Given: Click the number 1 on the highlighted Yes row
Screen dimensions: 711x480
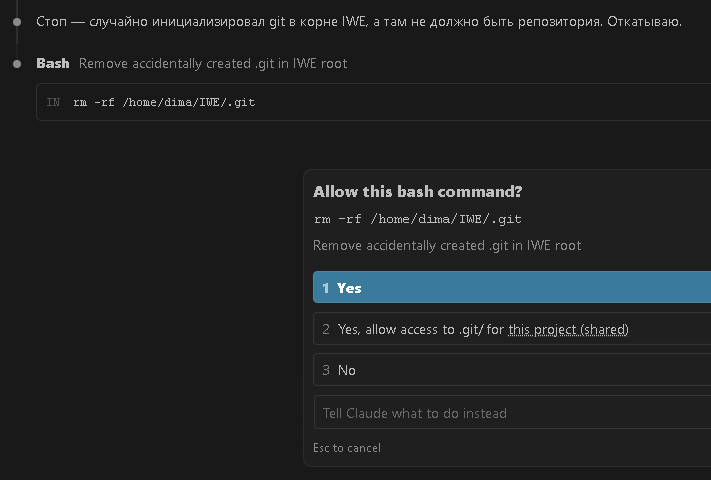Looking at the screenshot, I should (325, 288).
